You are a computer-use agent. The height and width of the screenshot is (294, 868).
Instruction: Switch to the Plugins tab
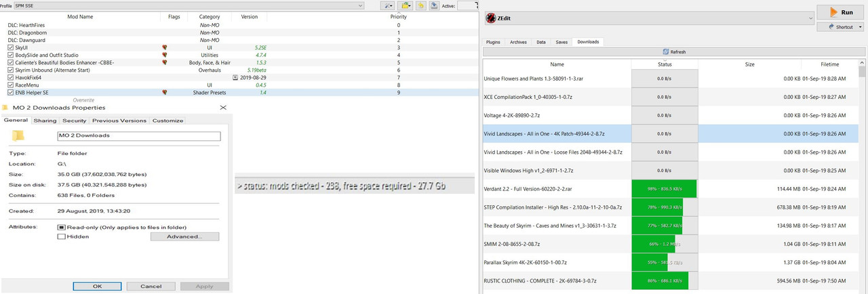(493, 42)
